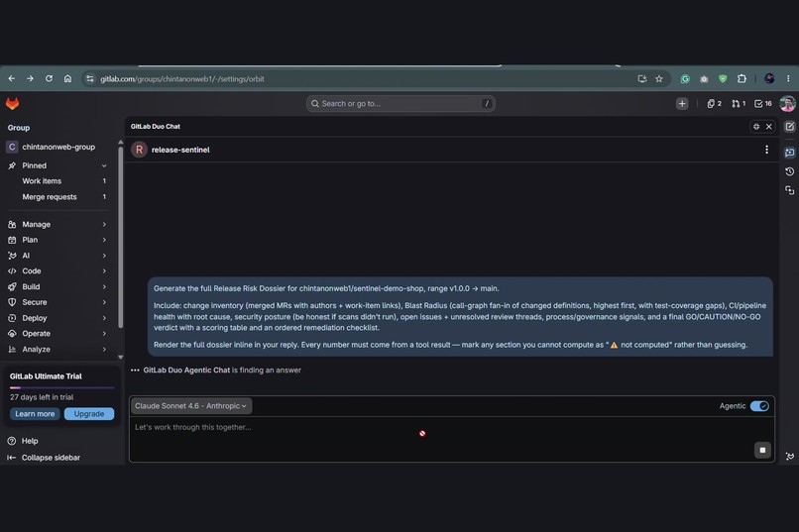
Task: Open the browser profile avatar
Action: [x=769, y=79]
